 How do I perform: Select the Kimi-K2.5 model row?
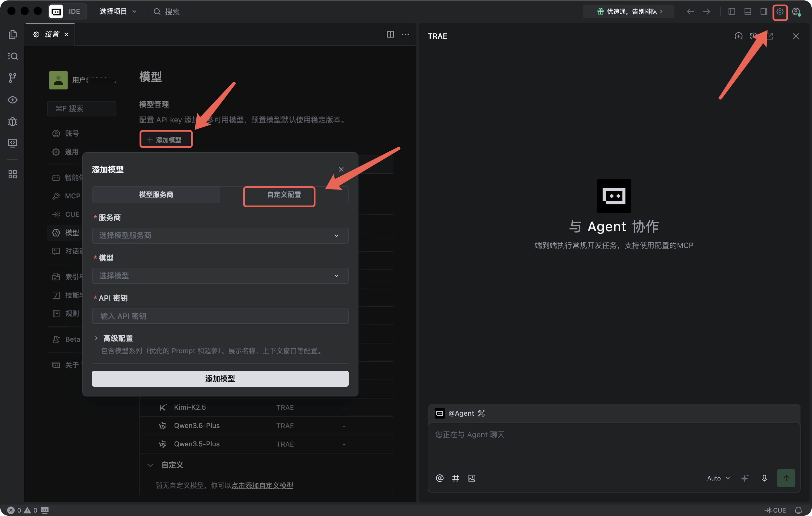tap(266, 407)
